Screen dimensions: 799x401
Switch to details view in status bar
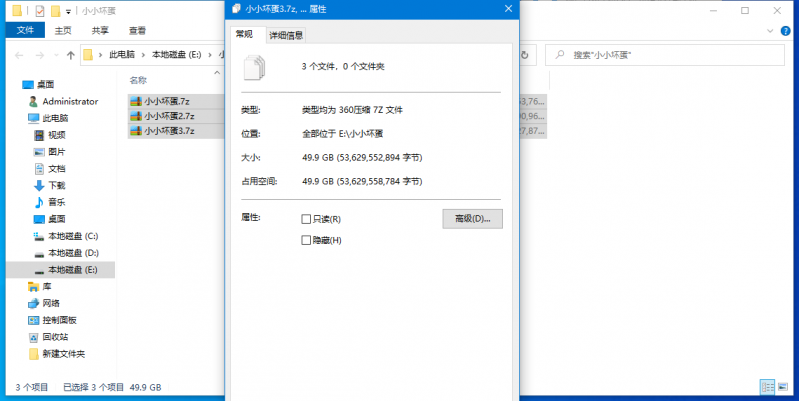768,386
